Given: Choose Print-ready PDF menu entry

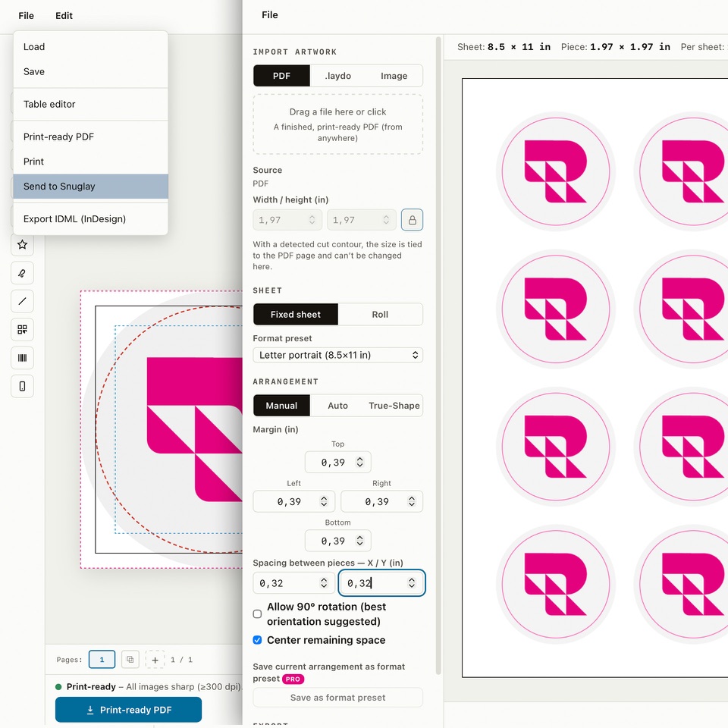Looking at the screenshot, I should (90, 136).
